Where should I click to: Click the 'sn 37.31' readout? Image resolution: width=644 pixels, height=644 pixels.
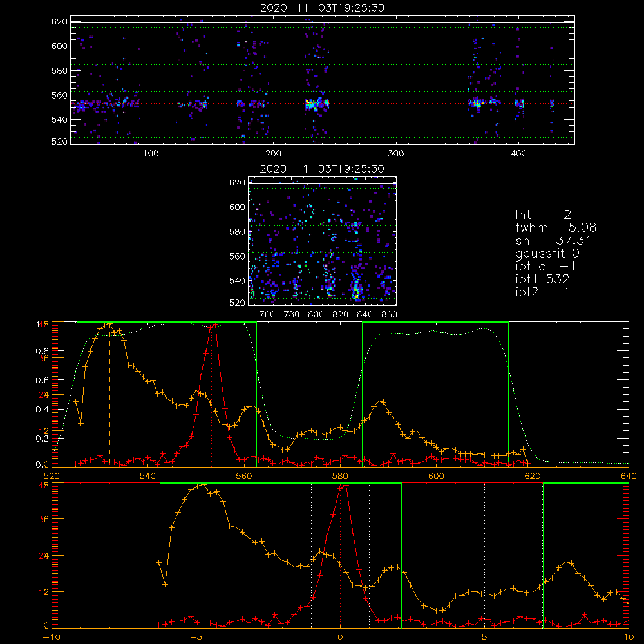pyautogui.click(x=553, y=240)
